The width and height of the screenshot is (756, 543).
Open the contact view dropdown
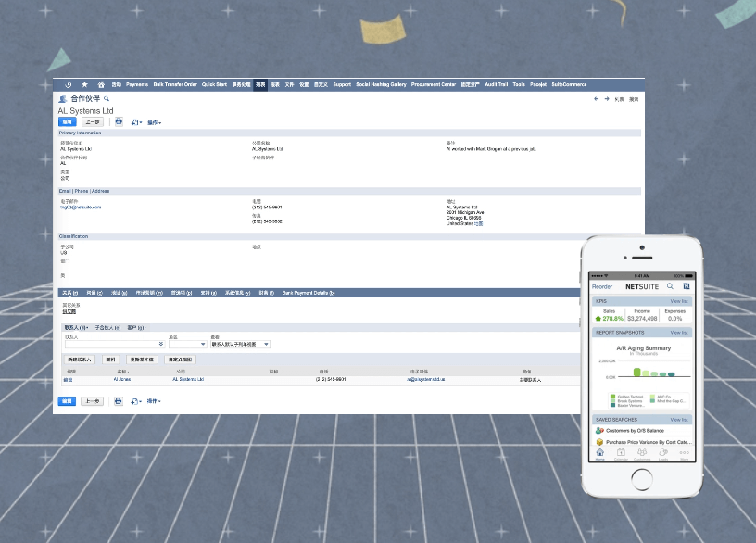pos(240,344)
